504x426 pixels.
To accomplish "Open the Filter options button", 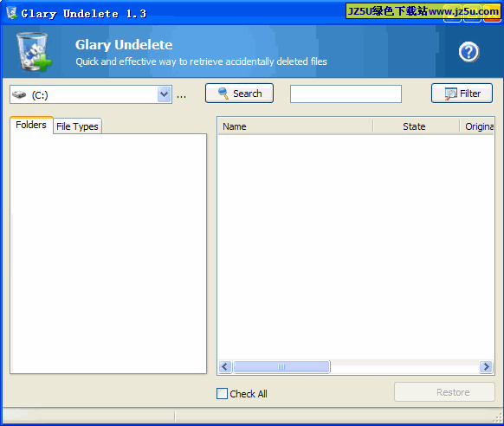I will (x=462, y=94).
